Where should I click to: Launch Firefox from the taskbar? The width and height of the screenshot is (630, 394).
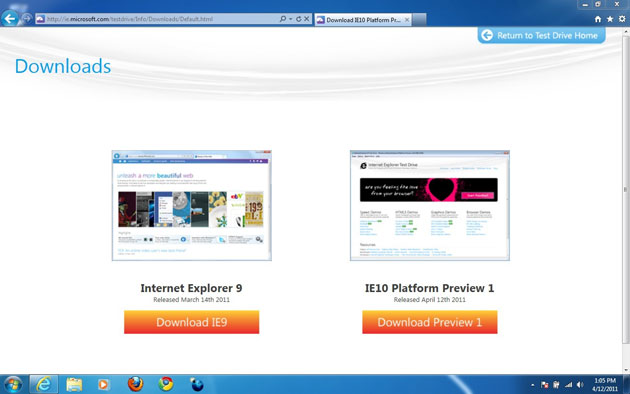[135, 384]
